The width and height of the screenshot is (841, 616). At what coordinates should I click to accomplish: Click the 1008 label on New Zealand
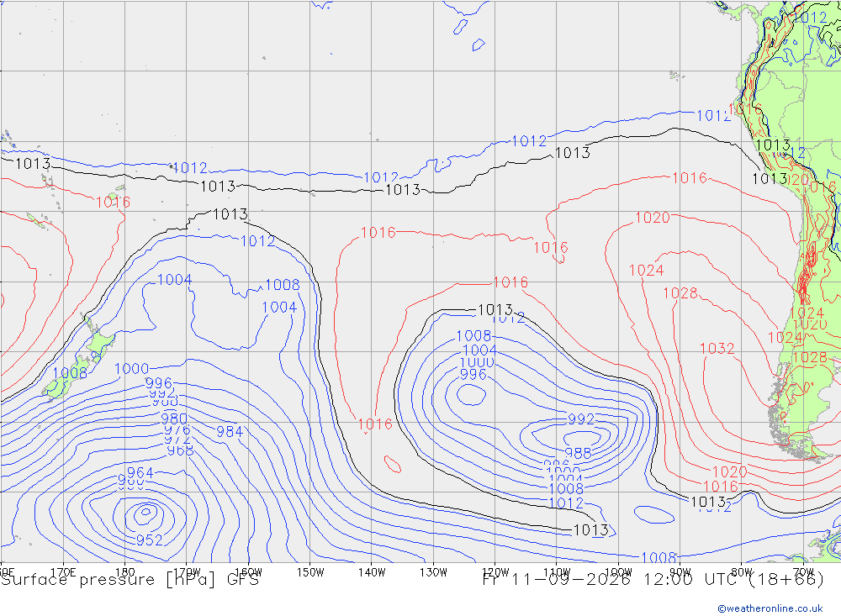pyautogui.click(x=70, y=373)
